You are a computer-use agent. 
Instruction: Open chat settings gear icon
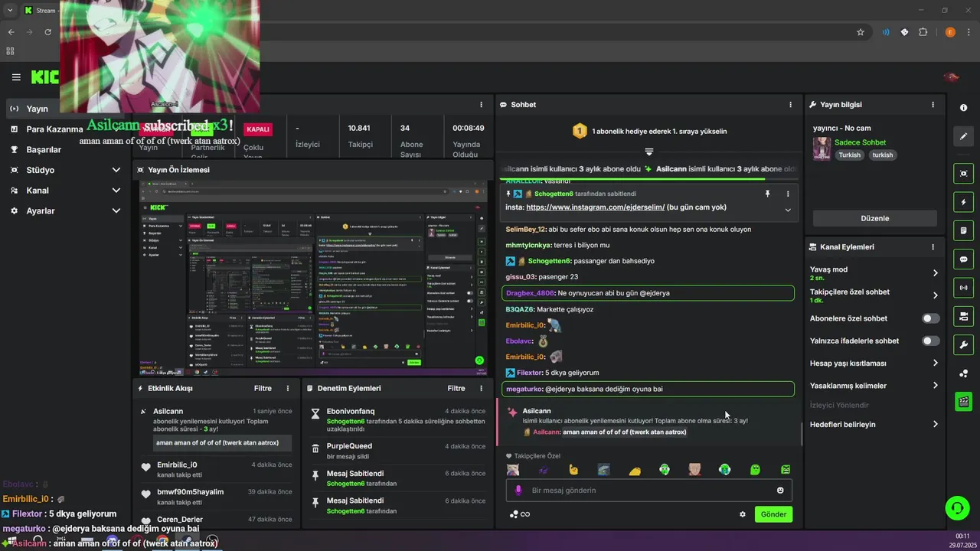[x=742, y=514]
